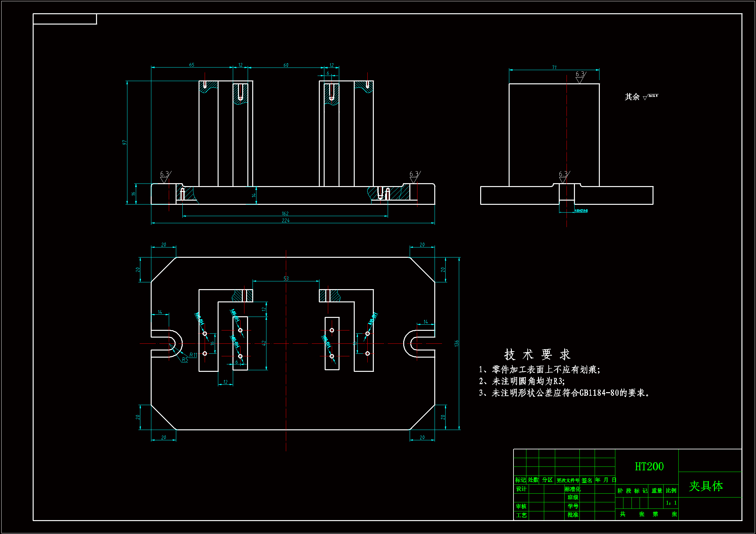Select the R5 radius label
This screenshot has height=534, width=756.
[x=185, y=360]
